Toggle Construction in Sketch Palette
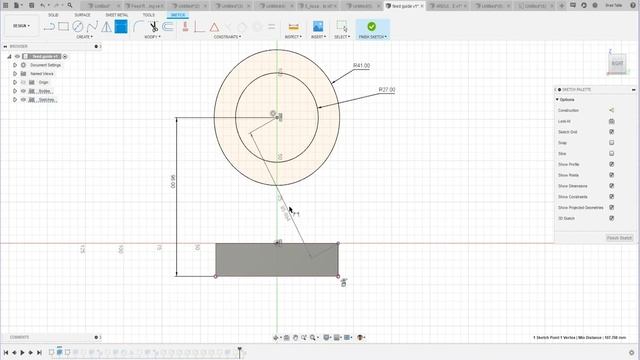 (x=611, y=110)
